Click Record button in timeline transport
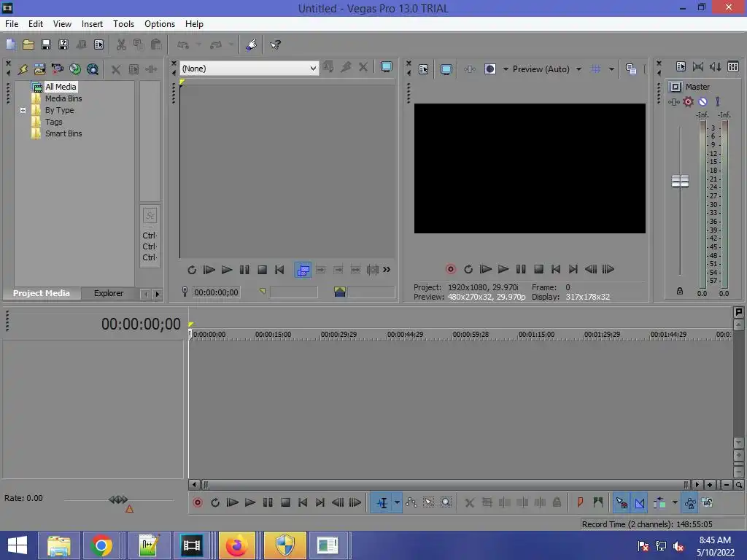The height and width of the screenshot is (560, 747). pyautogui.click(x=197, y=502)
